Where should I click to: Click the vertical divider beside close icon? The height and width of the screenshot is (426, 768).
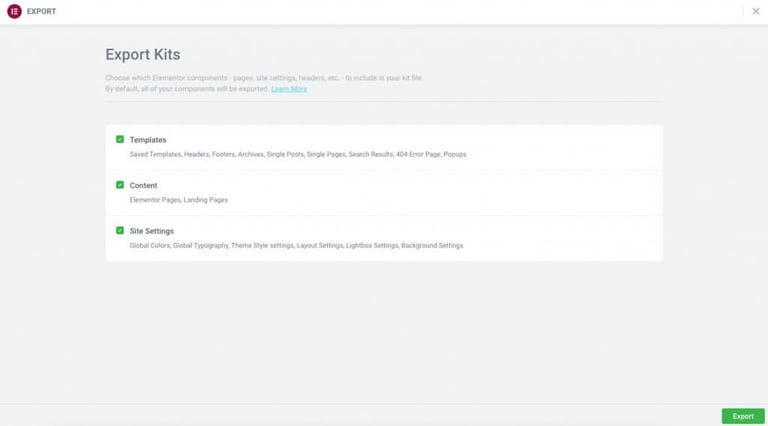point(743,11)
